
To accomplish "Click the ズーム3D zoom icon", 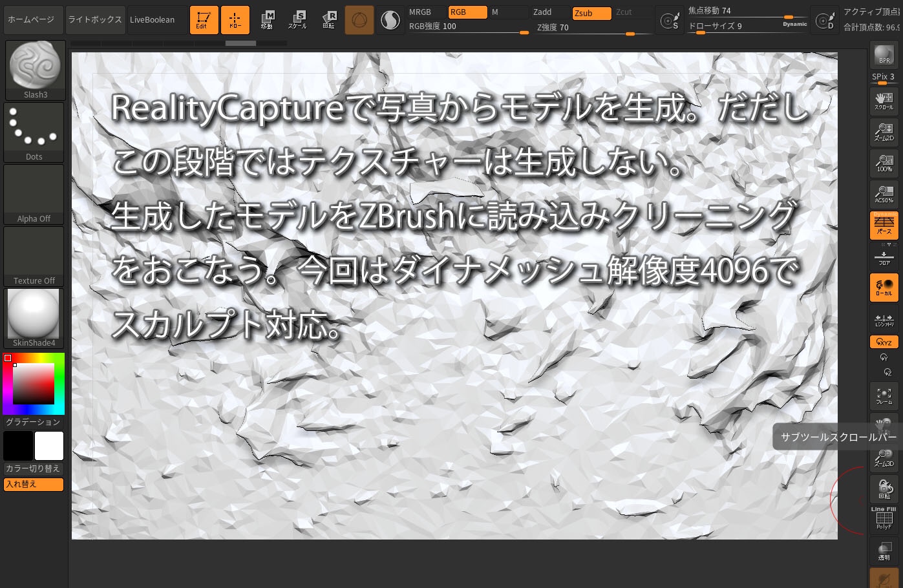I will [884, 457].
